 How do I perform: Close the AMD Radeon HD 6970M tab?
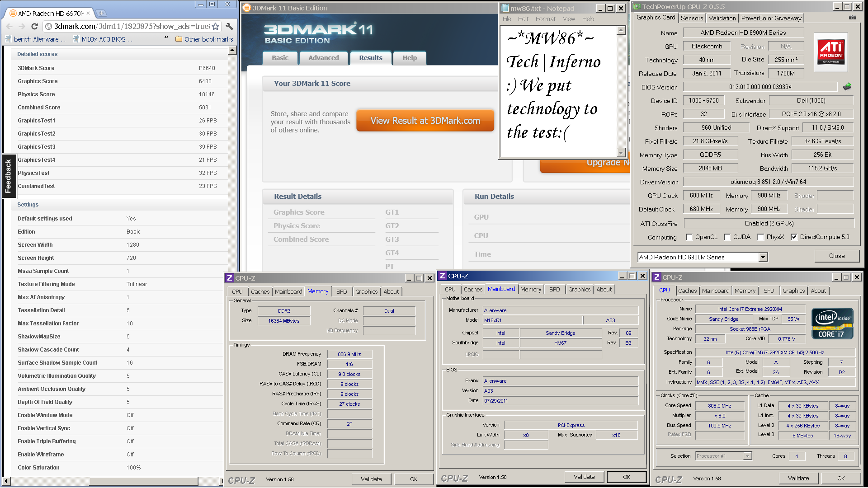pyautogui.click(x=88, y=13)
